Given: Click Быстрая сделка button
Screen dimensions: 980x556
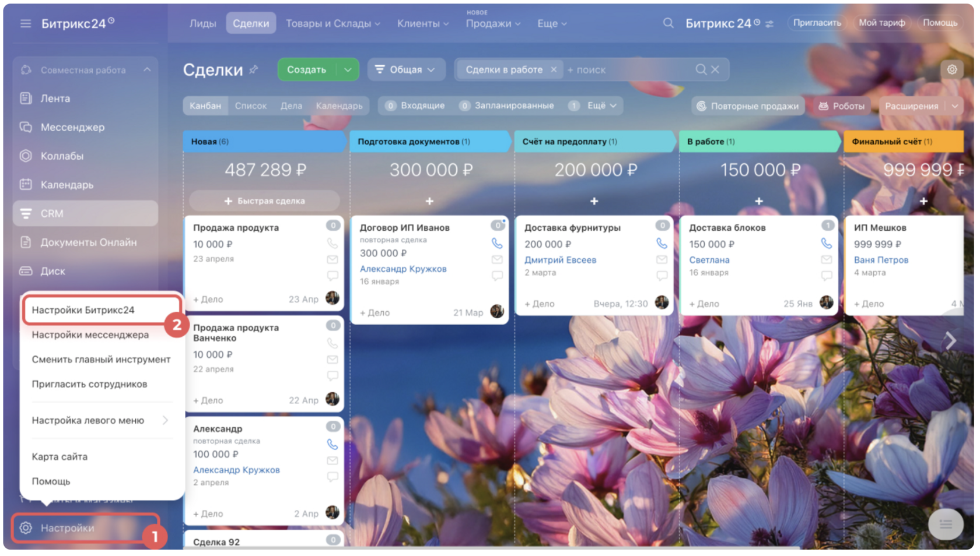Looking at the screenshot, I should click(264, 201).
